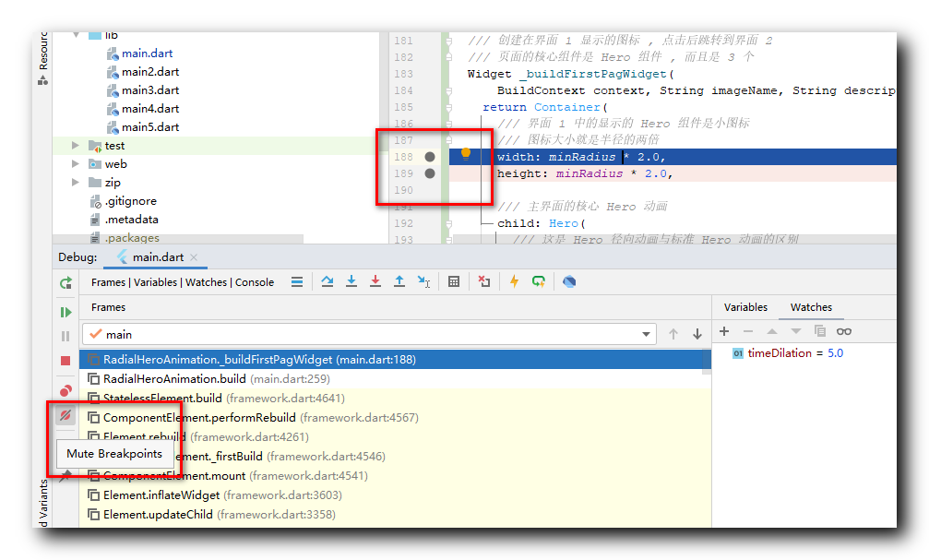Click Step Over icon
The image size is (929, 560).
328,281
